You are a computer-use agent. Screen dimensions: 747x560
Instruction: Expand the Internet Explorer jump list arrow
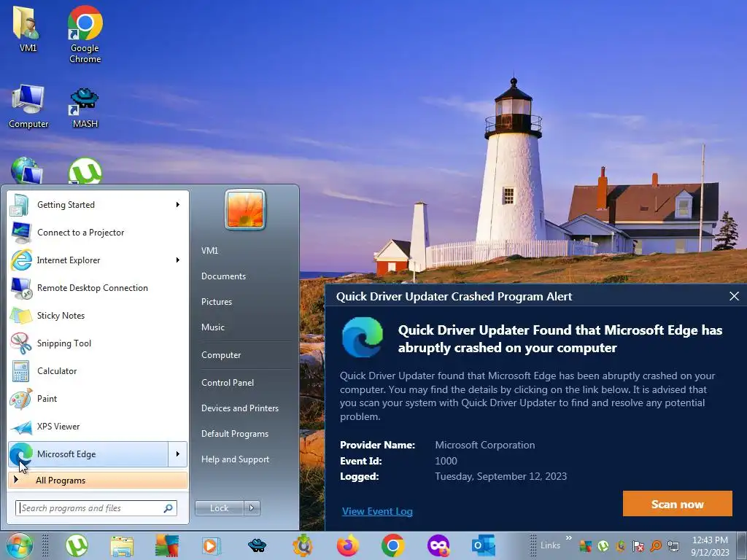(178, 260)
